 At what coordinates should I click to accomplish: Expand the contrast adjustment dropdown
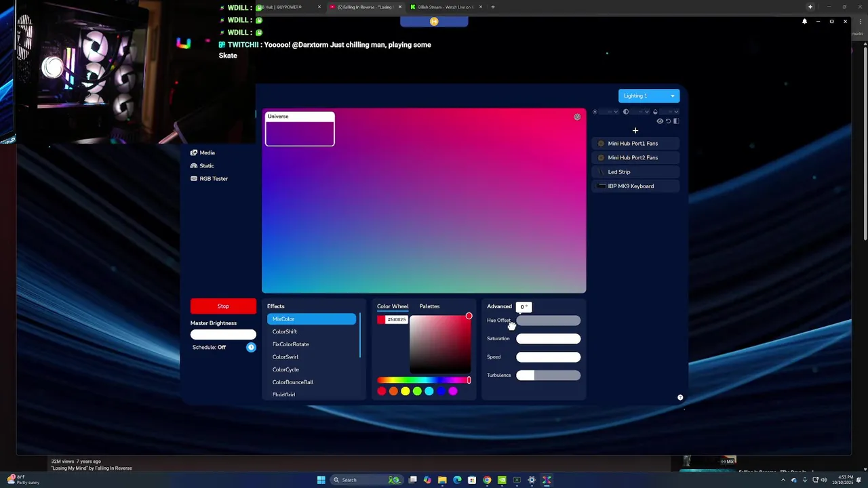(x=639, y=112)
